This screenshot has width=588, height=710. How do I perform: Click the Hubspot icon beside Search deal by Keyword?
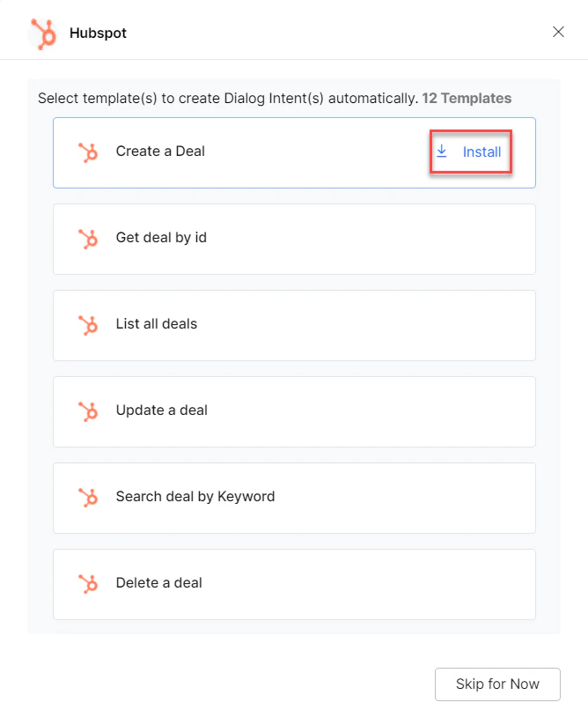coord(89,497)
